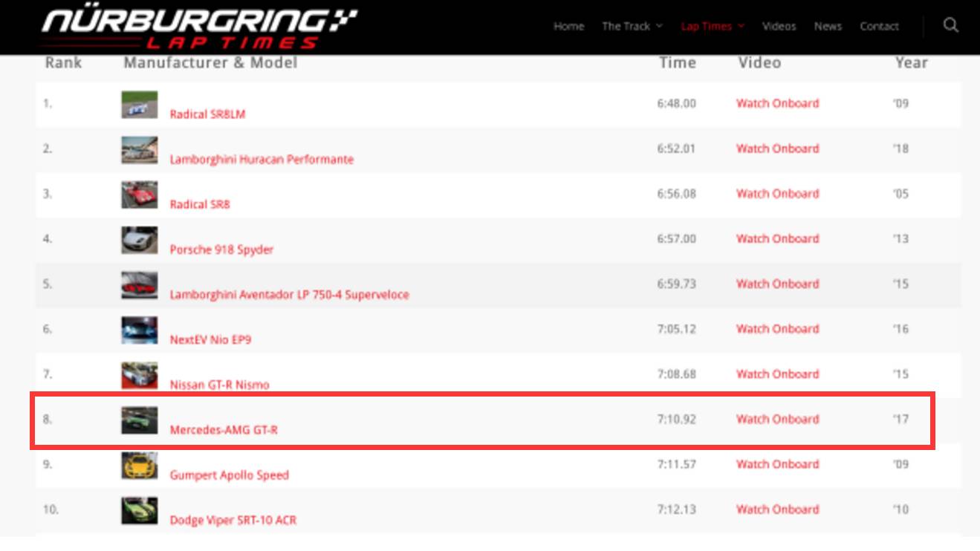This screenshot has width=980, height=551.
Task: Open the Radical SR8 model link
Action: [x=200, y=204]
